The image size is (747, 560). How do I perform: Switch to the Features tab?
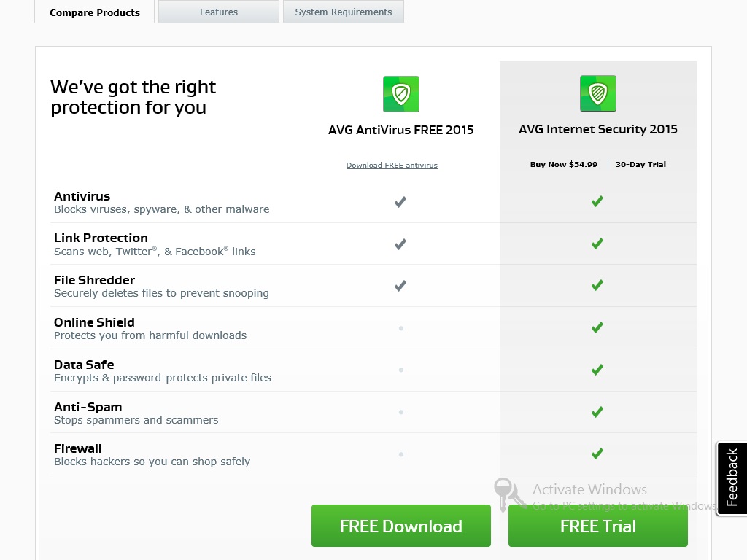pyautogui.click(x=219, y=12)
